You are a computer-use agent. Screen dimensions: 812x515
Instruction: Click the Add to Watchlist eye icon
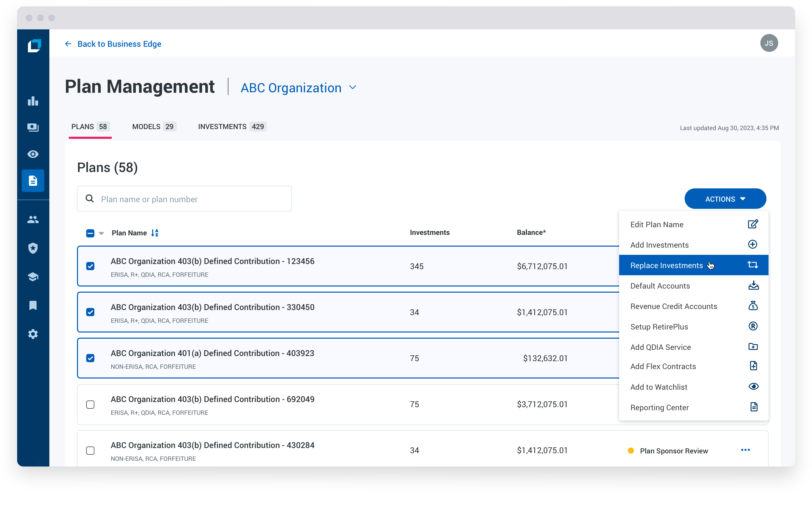753,387
